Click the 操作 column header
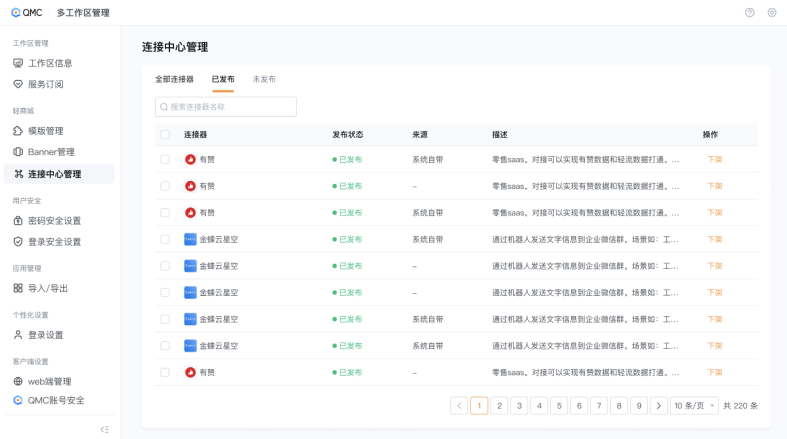Screen dimensions: 787x439 coord(710,134)
